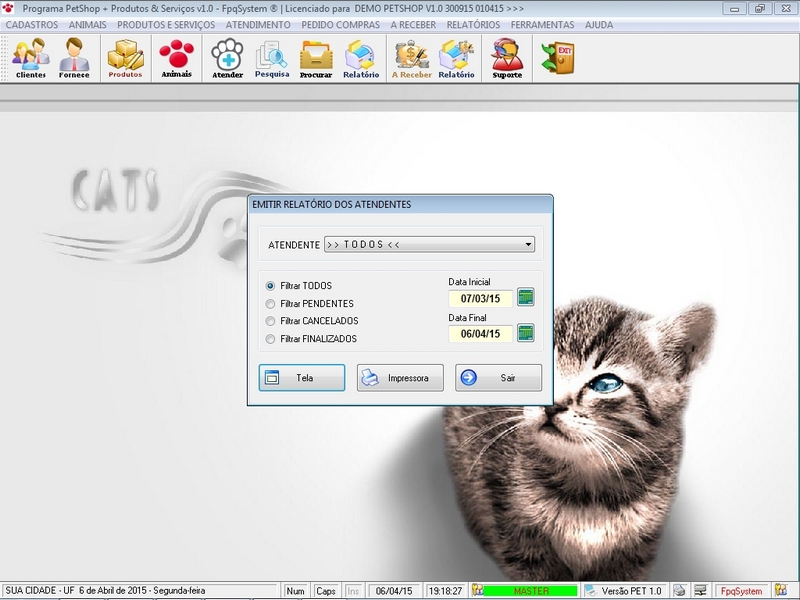Click the users icon at status bar end
The width and height of the screenshot is (800, 600).
click(x=781, y=590)
